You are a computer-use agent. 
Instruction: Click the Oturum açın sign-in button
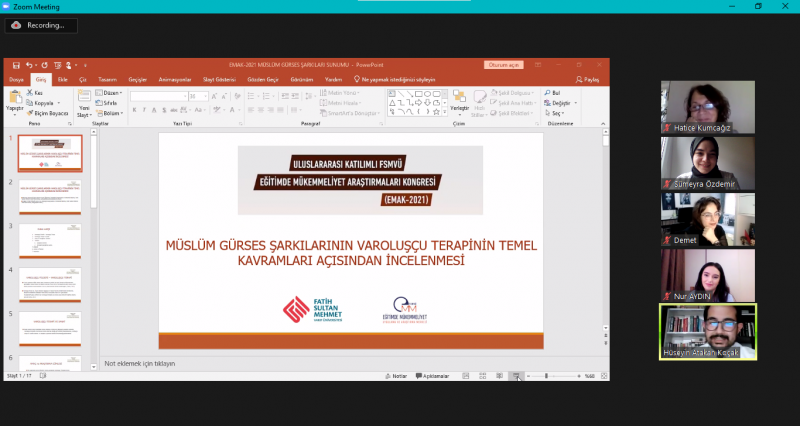click(x=504, y=65)
